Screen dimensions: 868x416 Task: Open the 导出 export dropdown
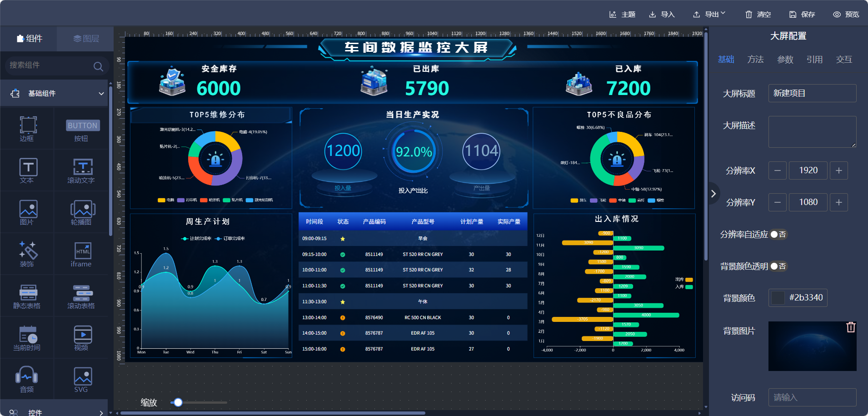[709, 15]
